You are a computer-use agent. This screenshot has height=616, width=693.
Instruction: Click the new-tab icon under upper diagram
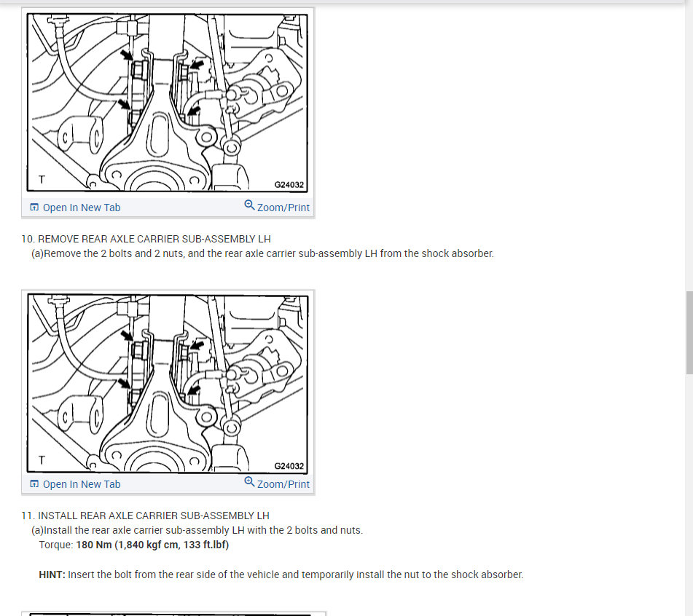(x=34, y=207)
